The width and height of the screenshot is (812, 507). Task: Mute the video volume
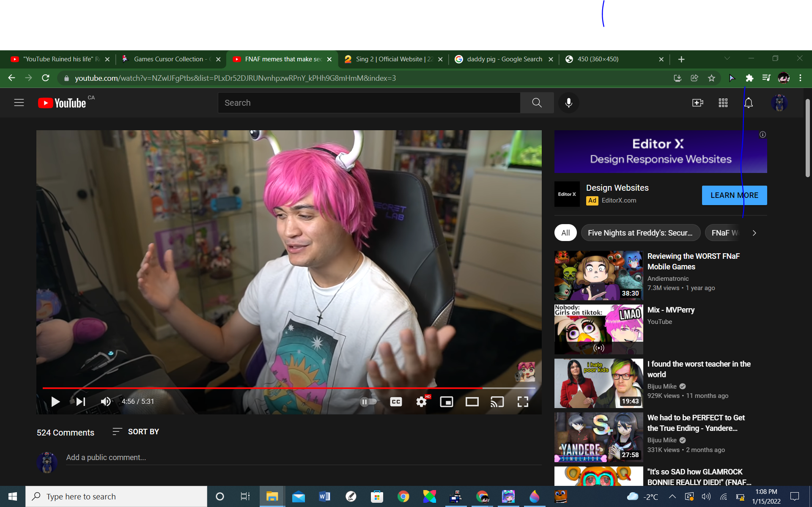(105, 402)
